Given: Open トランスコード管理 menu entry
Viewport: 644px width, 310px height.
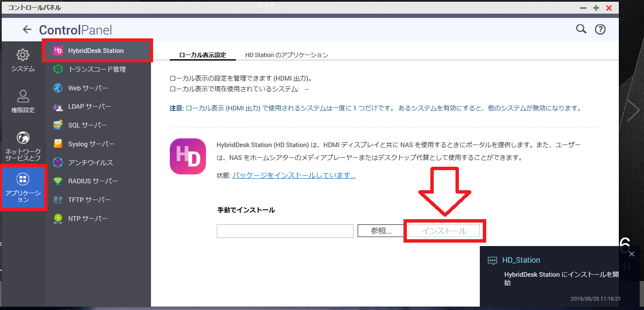Looking at the screenshot, I should pos(98,69).
